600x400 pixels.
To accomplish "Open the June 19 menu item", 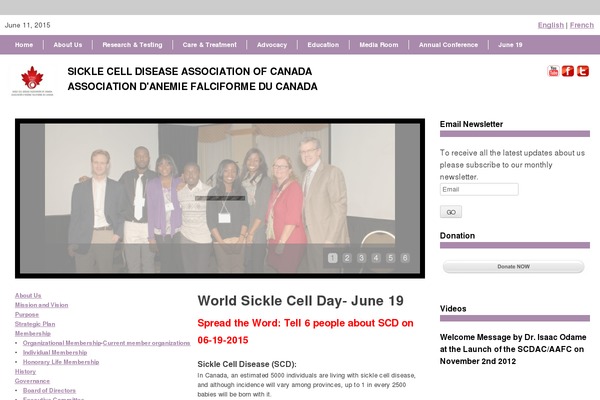I will tap(510, 45).
